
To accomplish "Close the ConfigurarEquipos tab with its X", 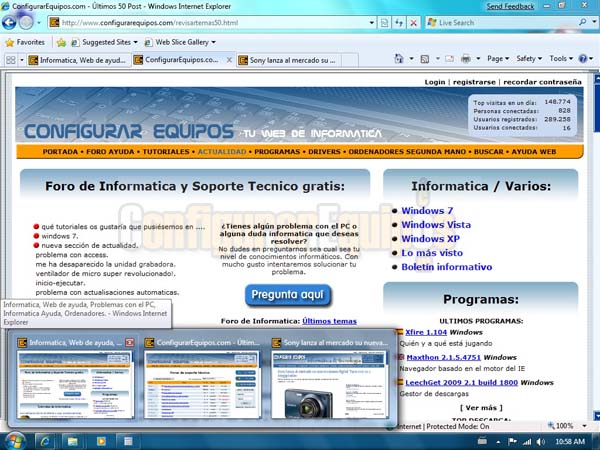I will pyautogui.click(x=229, y=60).
